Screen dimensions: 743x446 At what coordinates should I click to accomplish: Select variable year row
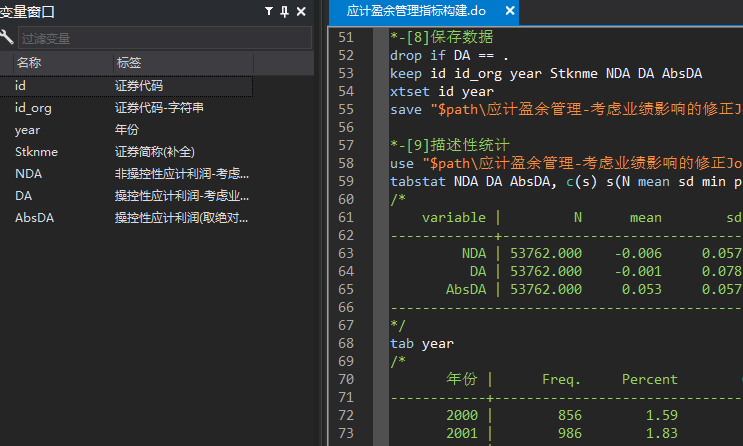point(126,130)
